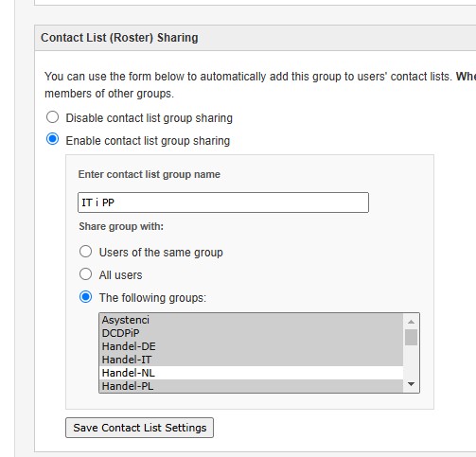Click the groups list scroll up arrow
This screenshot has width=476, height=457.
click(x=411, y=322)
